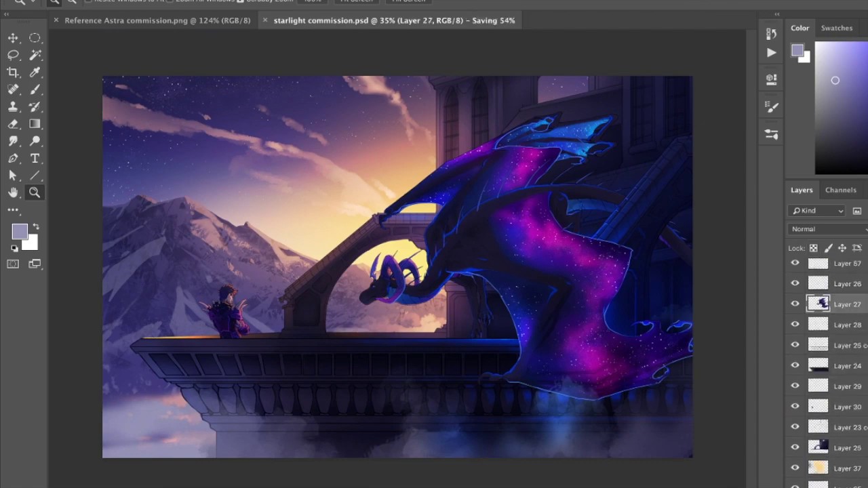
Task: Open the Brush Settings panel icon
Action: pos(771,106)
